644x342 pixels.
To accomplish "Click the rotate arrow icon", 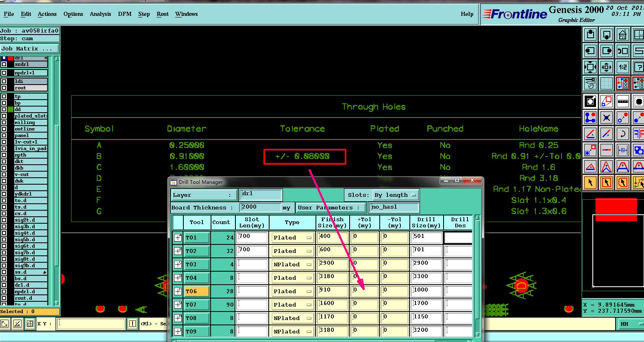I will pyautogui.click(x=622, y=133).
